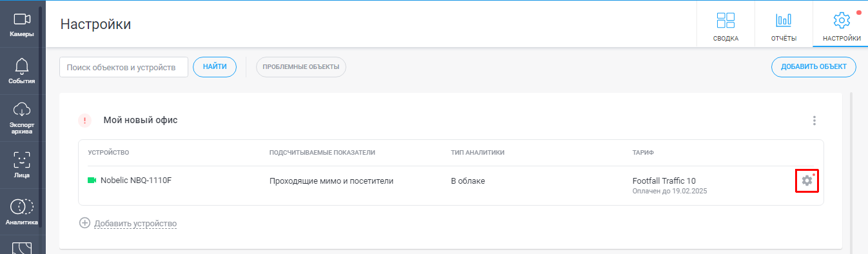Image resolution: width=868 pixels, height=254 pixels.
Task: Click the Проходящие мимо и посетители cell
Action: coord(331,181)
